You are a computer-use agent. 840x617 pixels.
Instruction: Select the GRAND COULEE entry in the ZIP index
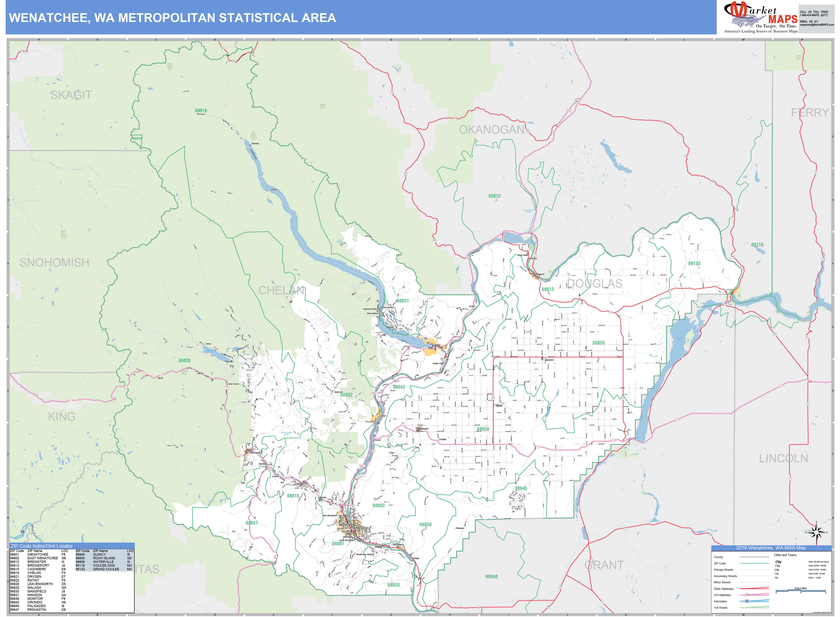coord(106,569)
